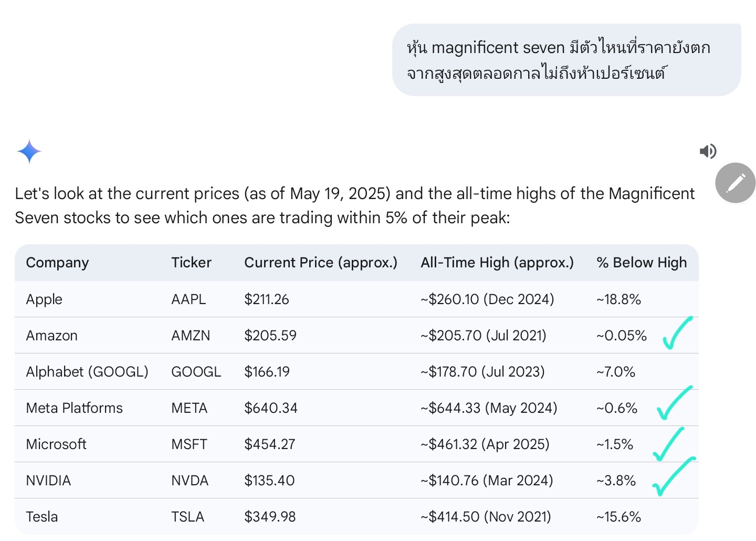The image size is (756, 541).
Task: Click the AMZN ticker cell
Action: (191, 336)
